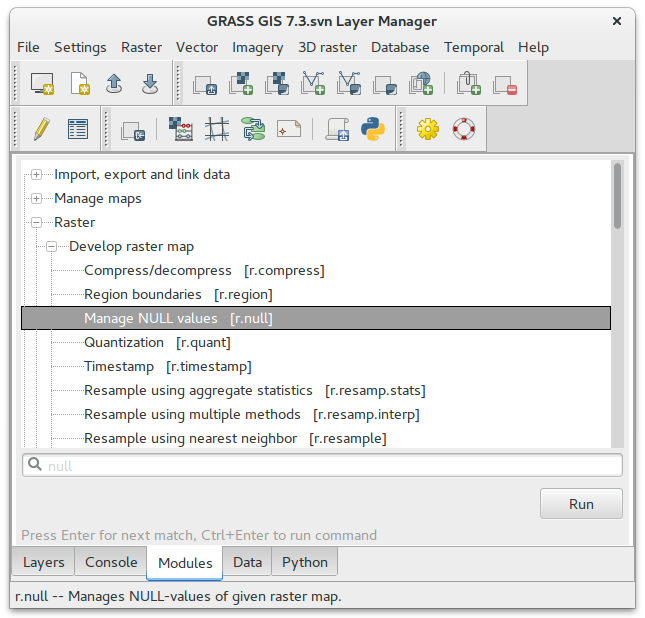Add web service layer globe icon
Viewport: 645px width, 618px height.
click(x=421, y=84)
